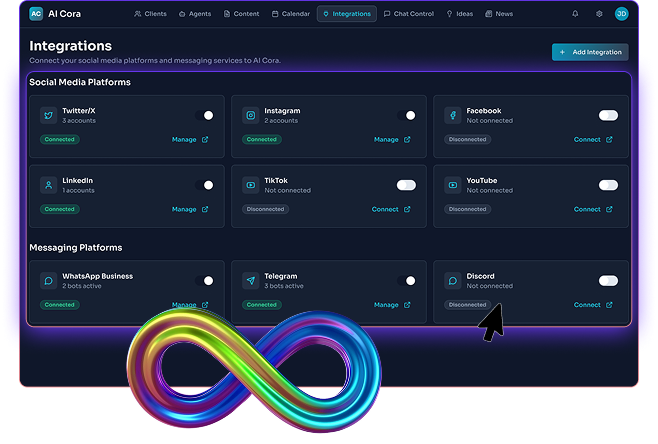Click the Twitter/X platform icon
Image resolution: width=658 pixels, height=444 pixels.
coord(47,115)
